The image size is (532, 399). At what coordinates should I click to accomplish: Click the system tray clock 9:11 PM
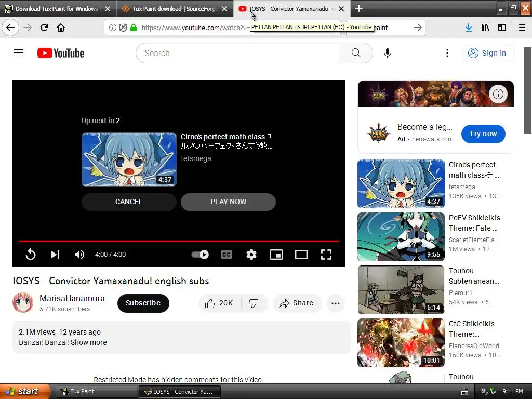point(513,392)
